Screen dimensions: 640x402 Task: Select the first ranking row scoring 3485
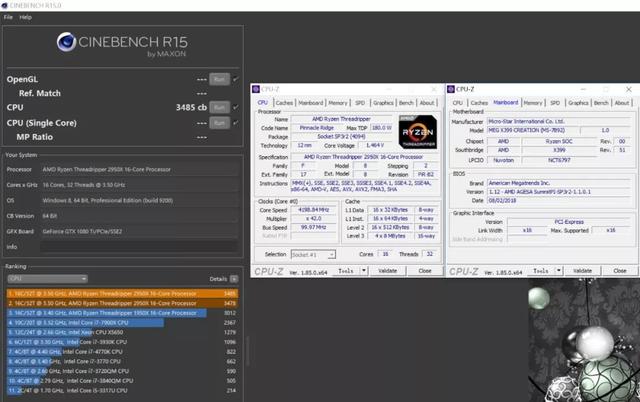click(122, 293)
